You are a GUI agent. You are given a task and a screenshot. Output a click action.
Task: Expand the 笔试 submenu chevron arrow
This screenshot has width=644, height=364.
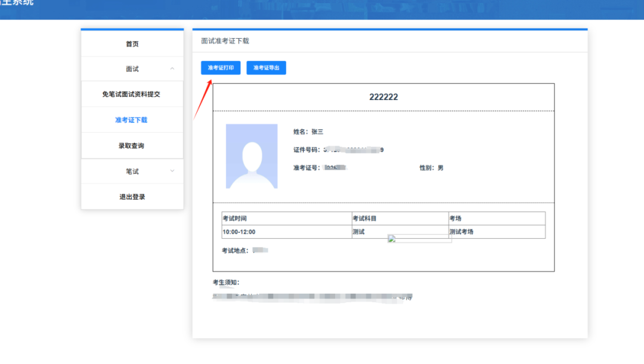pos(172,171)
